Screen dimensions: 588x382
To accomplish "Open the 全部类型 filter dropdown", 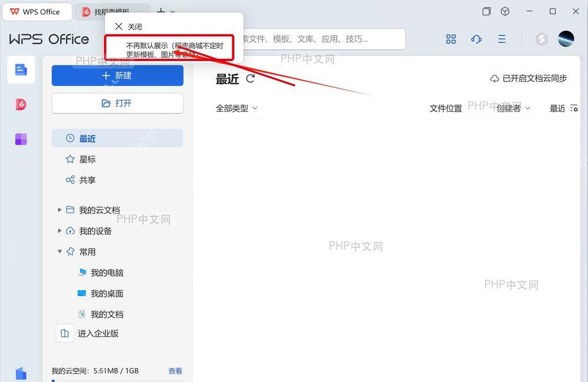I will (236, 108).
